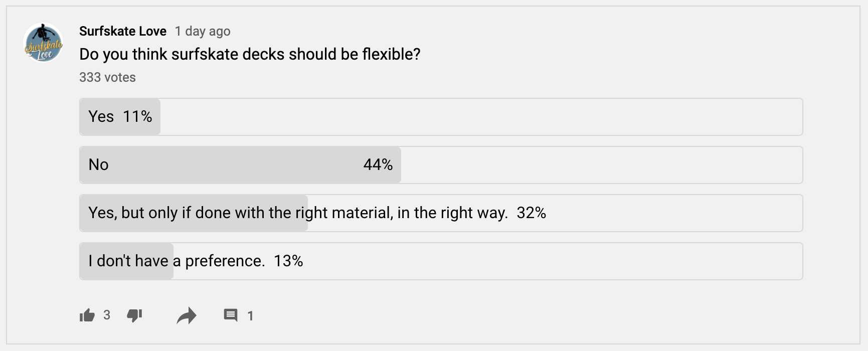Share the post via arrow icon

coord(187,315)
